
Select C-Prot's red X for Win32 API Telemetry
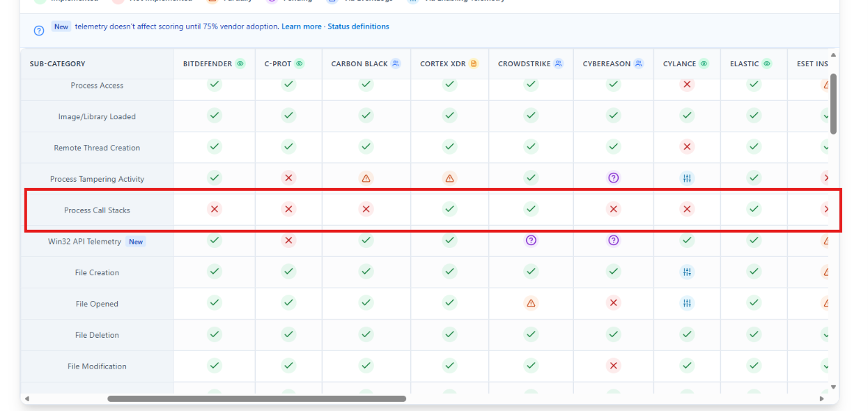(289, 240)
